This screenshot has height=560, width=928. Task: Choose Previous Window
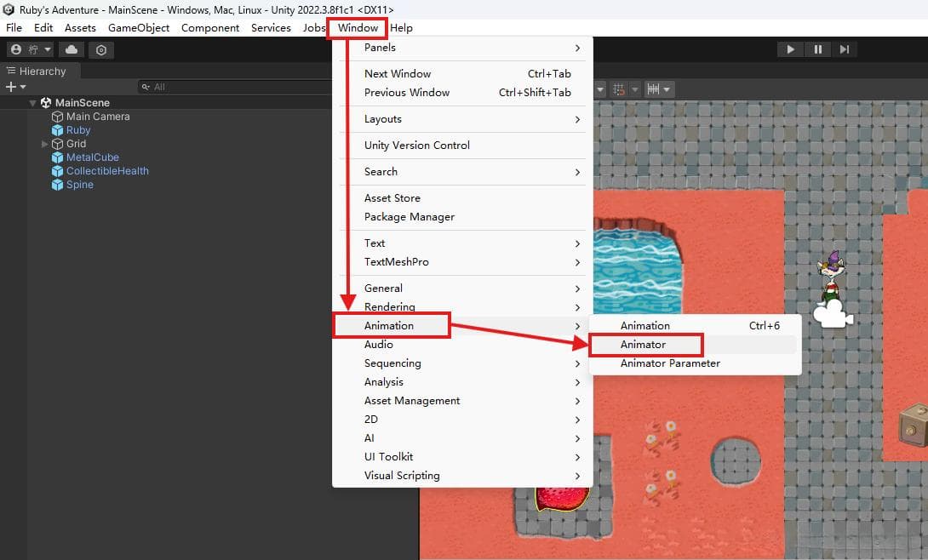click(462, 93)
